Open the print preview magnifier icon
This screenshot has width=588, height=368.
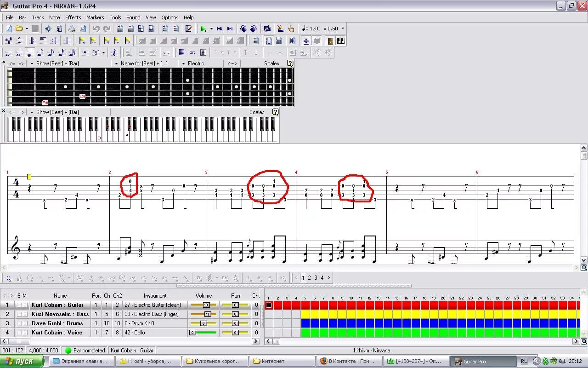pyautogui.click(x=83, y=29)
